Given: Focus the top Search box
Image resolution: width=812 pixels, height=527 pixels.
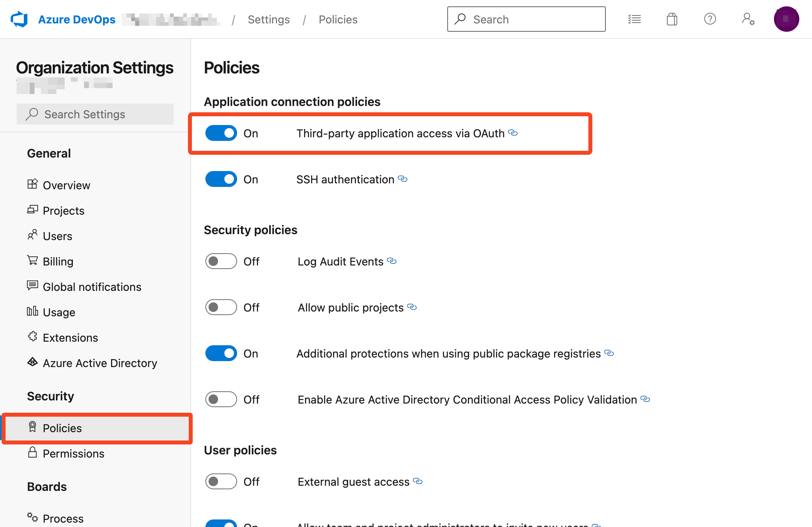Looking at the screenshot, I should 526,19.
